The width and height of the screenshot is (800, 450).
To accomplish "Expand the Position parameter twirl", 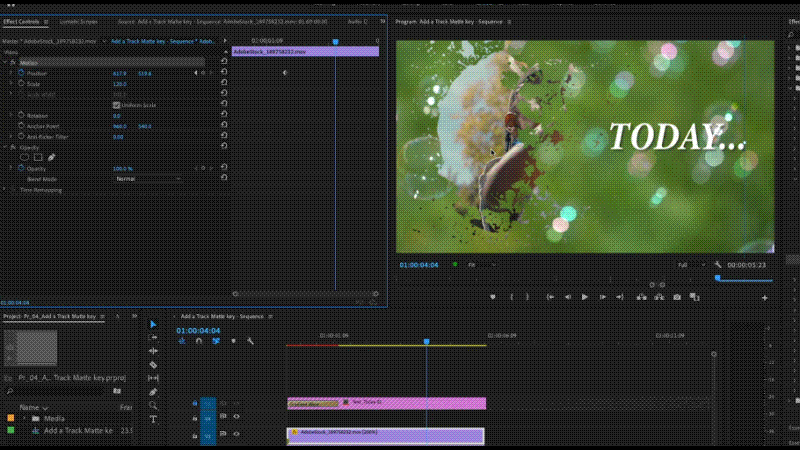I will 11,73.
